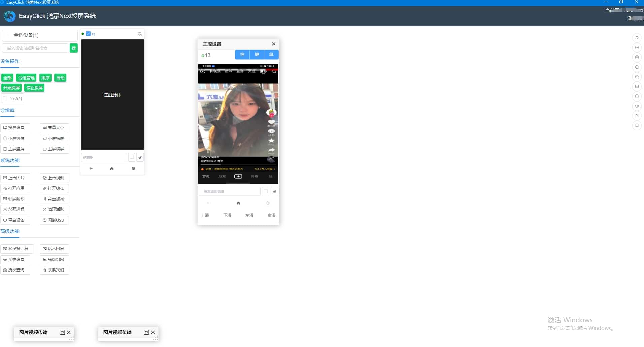Click the 上滑 swipe control
Image resolution: width=644 pixels, height=347 pixels.
(x=205, y=215)
